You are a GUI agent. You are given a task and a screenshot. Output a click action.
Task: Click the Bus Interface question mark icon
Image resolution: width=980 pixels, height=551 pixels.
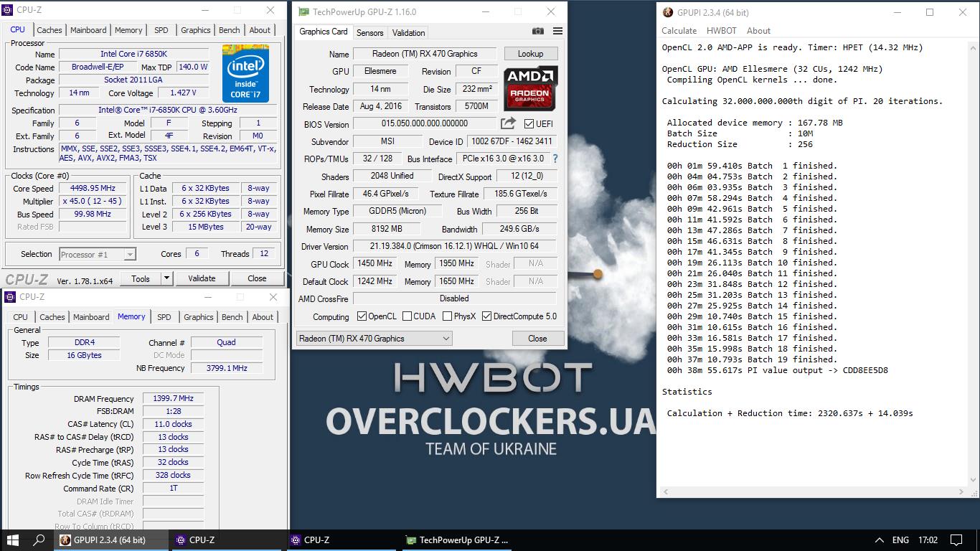555,159
